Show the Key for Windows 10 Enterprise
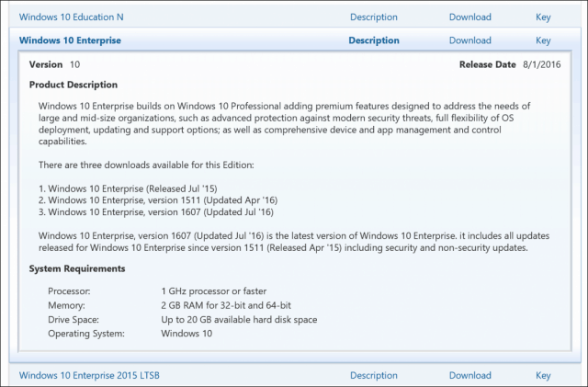The width and height of the screenshot is (588, 387). 543,40
